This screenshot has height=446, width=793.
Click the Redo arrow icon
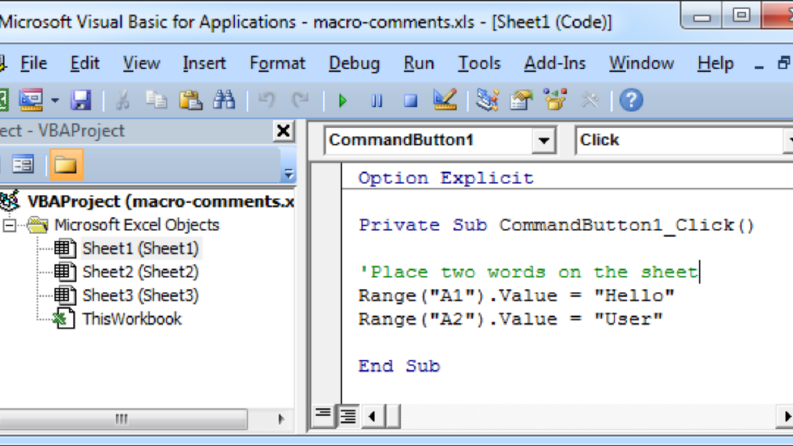click(300, 100)
